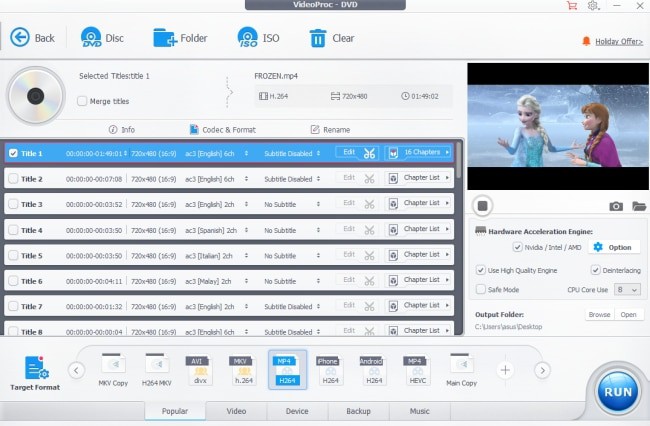
Task: Open hardware acceleration Option button
Action: (x=612, y=247)
